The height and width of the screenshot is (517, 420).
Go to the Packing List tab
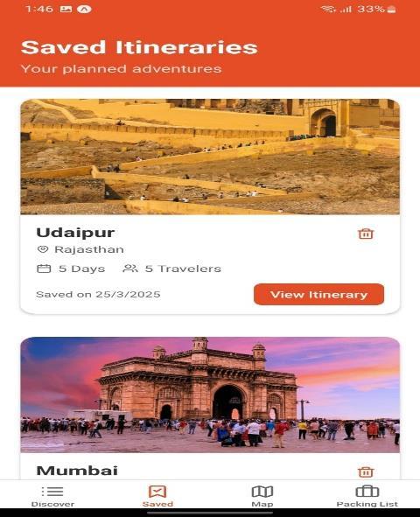(367, 496)
